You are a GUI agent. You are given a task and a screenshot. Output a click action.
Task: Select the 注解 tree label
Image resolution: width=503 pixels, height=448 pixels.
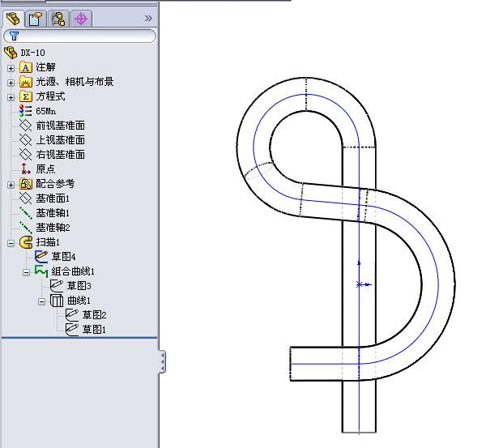[x=45, y=67]
